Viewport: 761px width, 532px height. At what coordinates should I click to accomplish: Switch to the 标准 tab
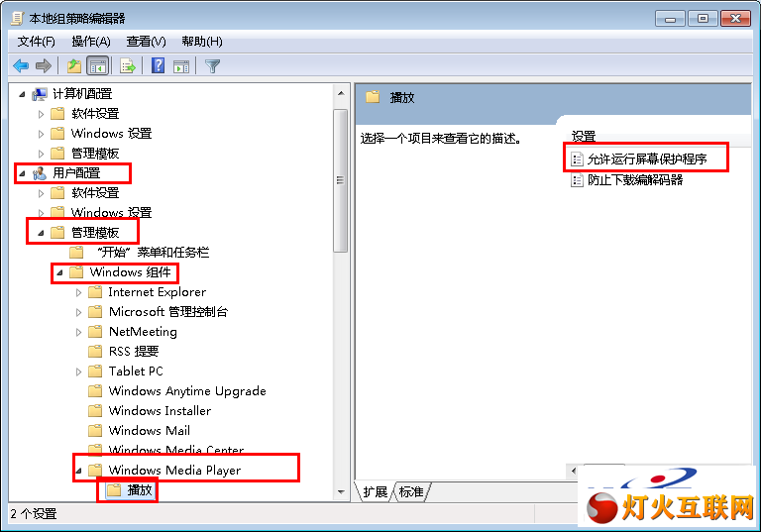point(411,491)
